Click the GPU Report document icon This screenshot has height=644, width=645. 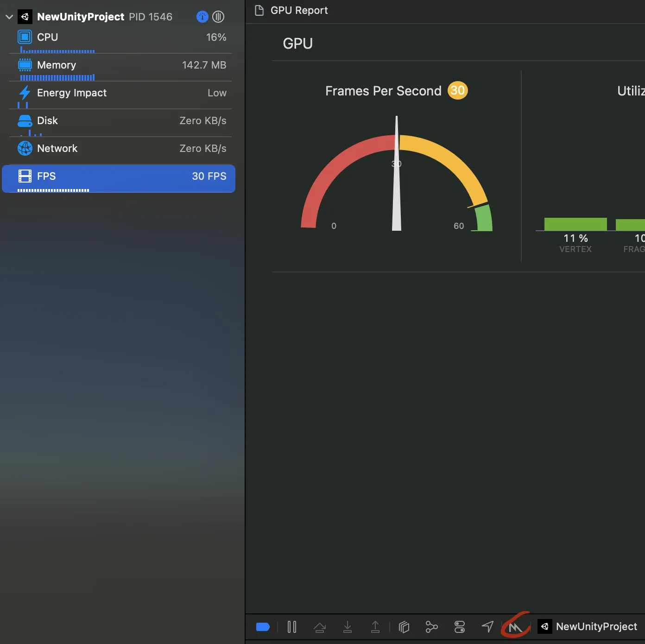(259, 10)
